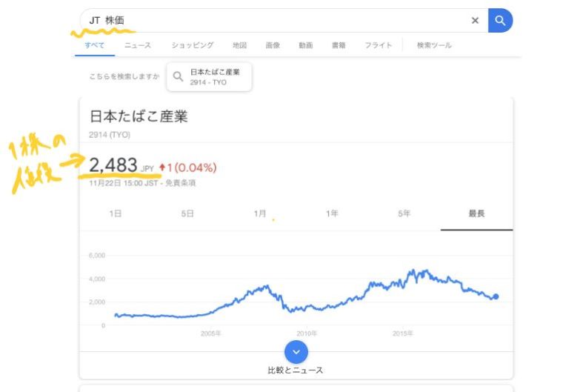Switch to the 動画 tab
Viewport: 569px width, 392px height.
pyautogui.click(x=305, y=45)
